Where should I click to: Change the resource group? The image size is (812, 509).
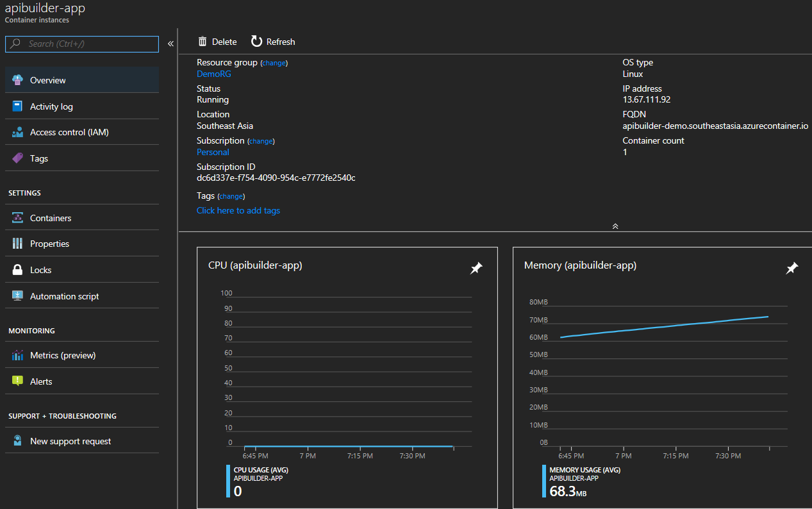coord(274,63)
